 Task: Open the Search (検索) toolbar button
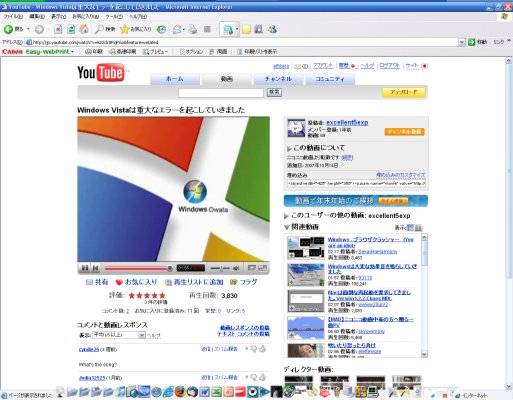tap(105, 29)
